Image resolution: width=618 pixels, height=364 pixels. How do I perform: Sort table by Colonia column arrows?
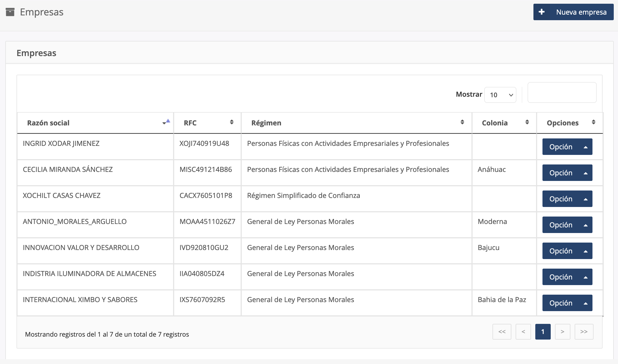pos(527,122)
